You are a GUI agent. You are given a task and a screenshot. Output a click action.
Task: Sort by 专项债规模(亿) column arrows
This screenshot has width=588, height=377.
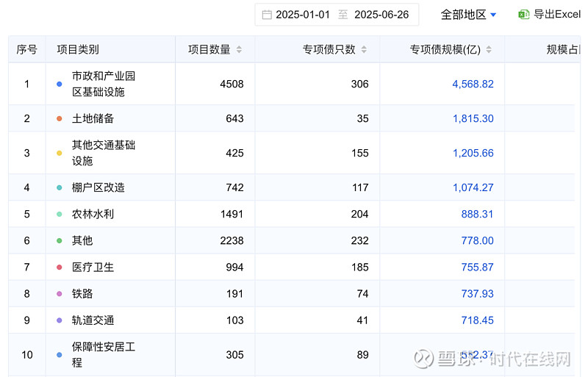coord(489,49)
